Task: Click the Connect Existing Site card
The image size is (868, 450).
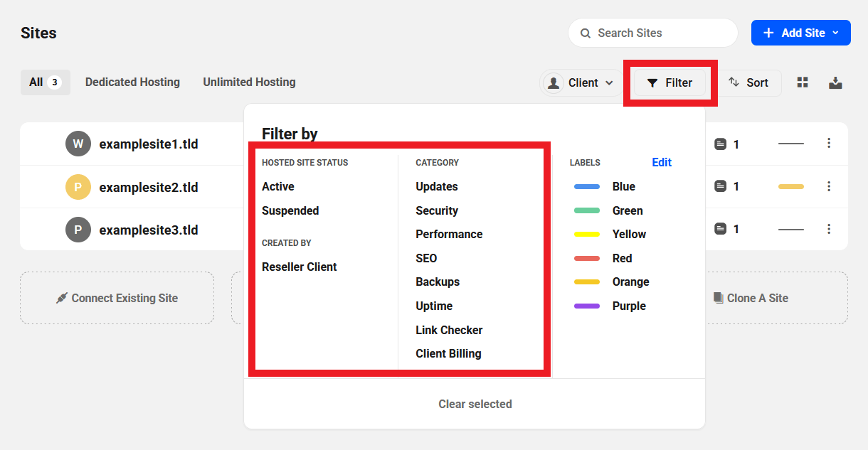Action: pyautogui.click(x=117, y=298)
